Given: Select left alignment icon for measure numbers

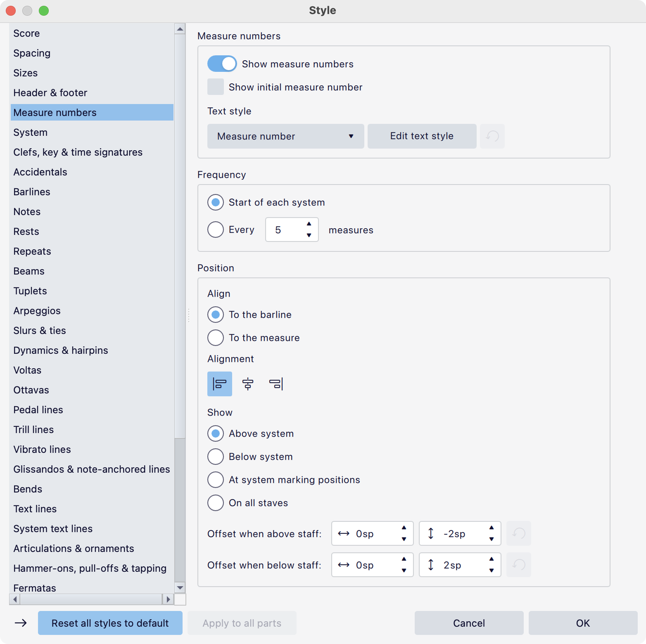Looking at the screenshot, I should pyautogui.click(x=219, y=384).
